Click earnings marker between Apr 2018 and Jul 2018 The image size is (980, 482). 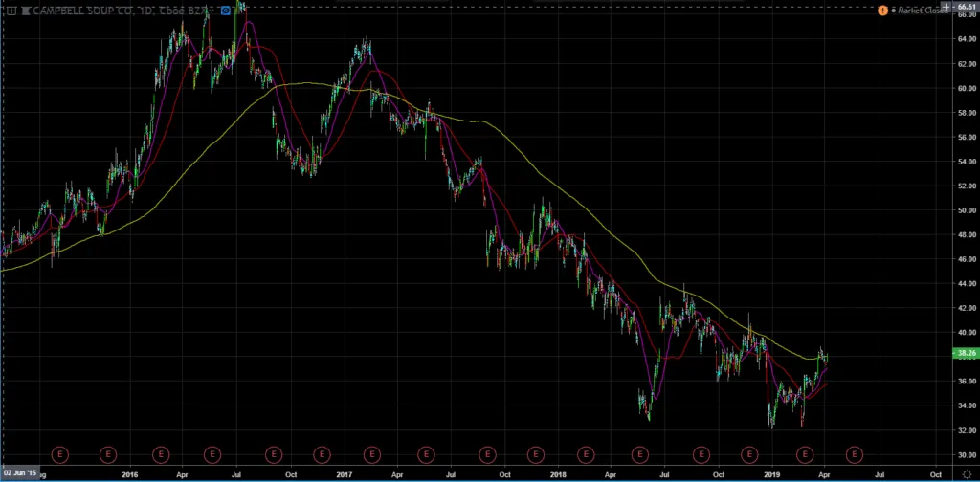click(x=640, y=454)
